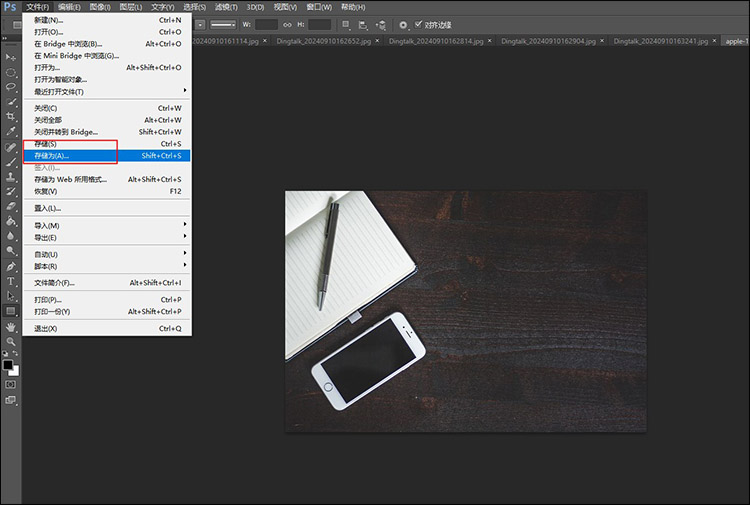750x505 pixels.
Task: Choose Exit (Ctrl+Q) menu item
Action: tap(107, 328)
